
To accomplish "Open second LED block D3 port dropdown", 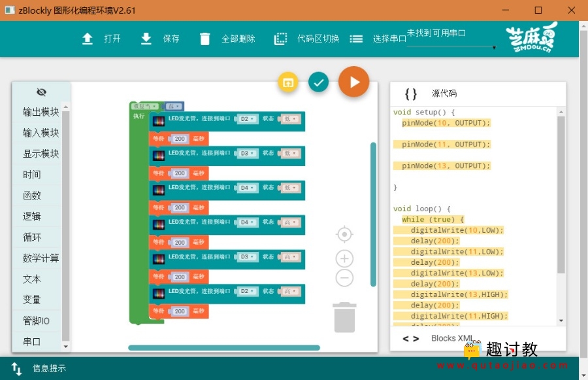I will click(247, 154).
